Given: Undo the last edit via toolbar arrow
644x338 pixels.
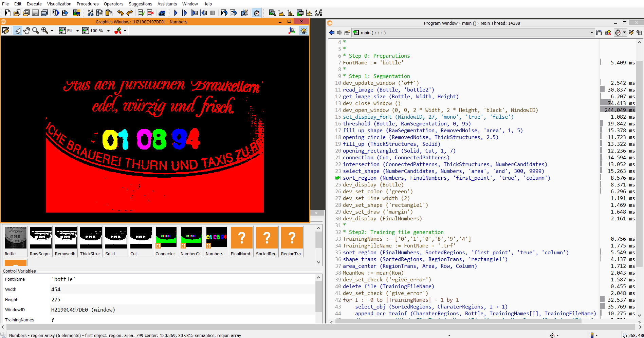Looking at the screenshot, I should pyautogui.click(x=121, y=13).
